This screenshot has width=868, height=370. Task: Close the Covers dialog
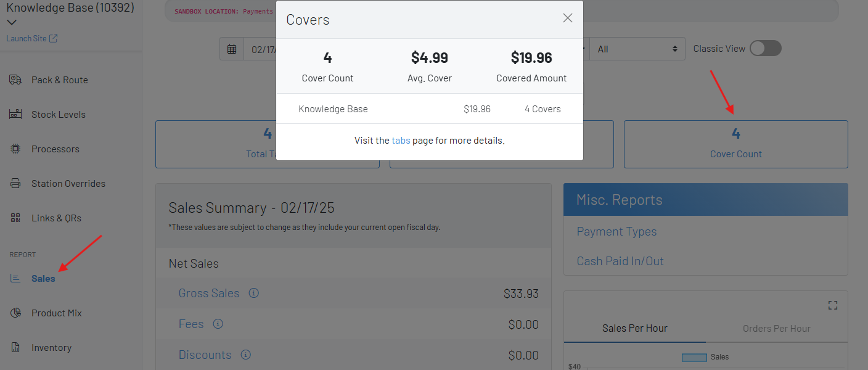[568, 18]
